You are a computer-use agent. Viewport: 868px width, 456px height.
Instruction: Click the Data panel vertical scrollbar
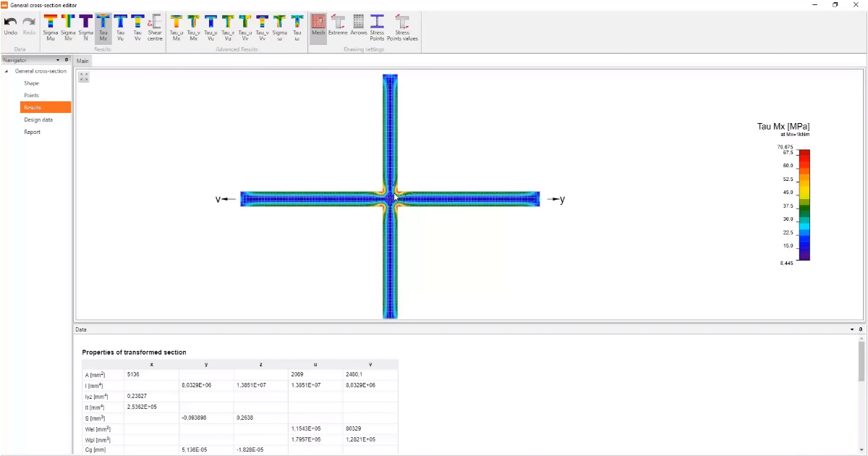click(861, 360)
